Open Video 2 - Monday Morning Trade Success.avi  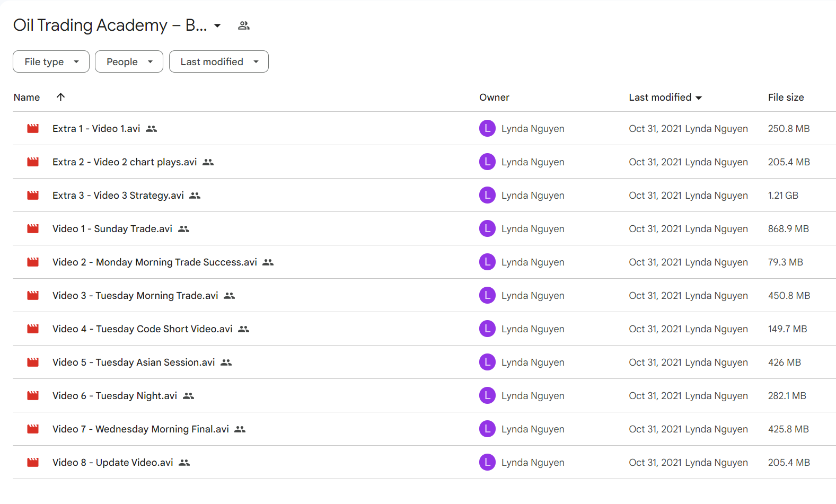[x=155, y=262]
